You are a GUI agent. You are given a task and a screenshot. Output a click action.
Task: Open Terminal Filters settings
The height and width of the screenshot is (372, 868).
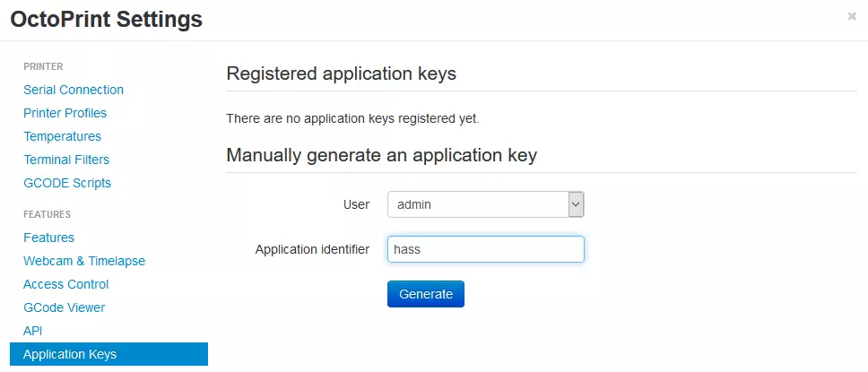(66, 160)
